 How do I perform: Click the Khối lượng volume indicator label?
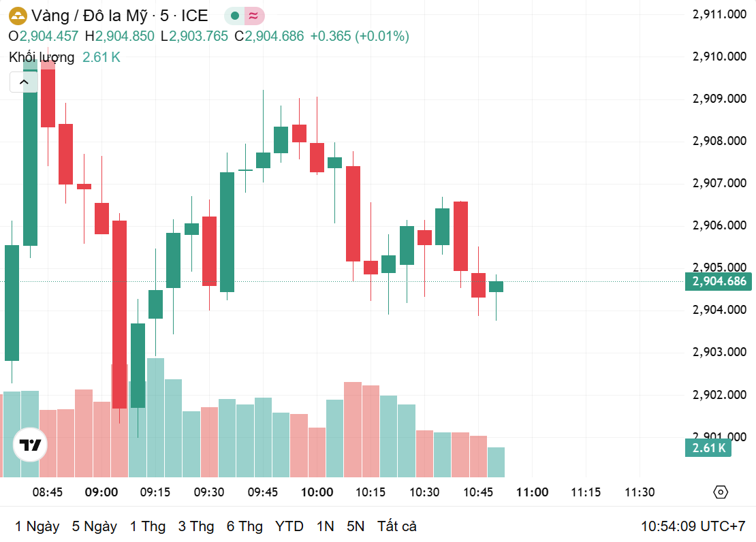[x=42, y=57]
